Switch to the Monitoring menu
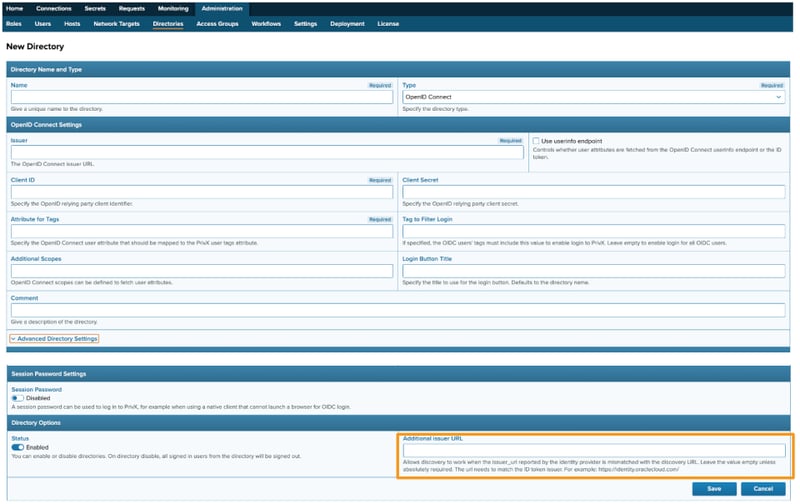Viewport: 800px width, 504px height. point(172,8)
